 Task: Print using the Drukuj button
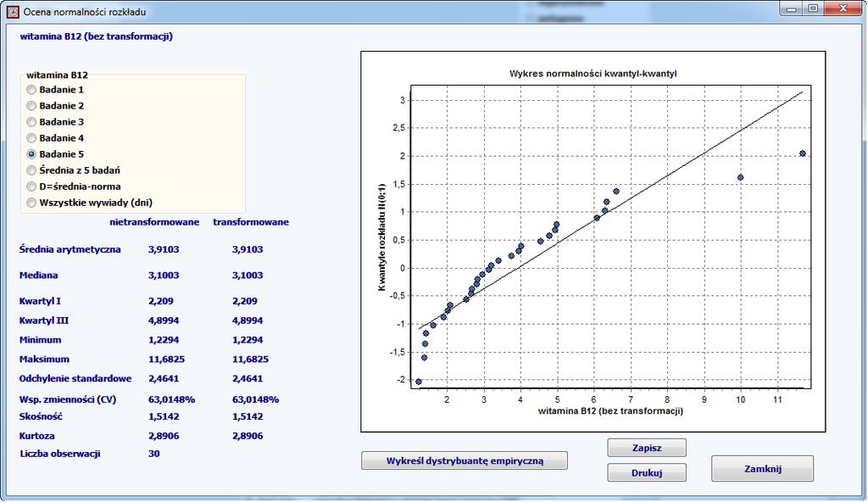(647, 472)
